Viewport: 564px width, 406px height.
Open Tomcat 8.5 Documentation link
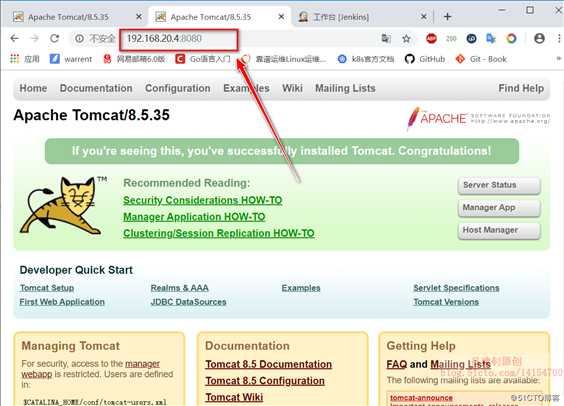(x=268, y=364)
